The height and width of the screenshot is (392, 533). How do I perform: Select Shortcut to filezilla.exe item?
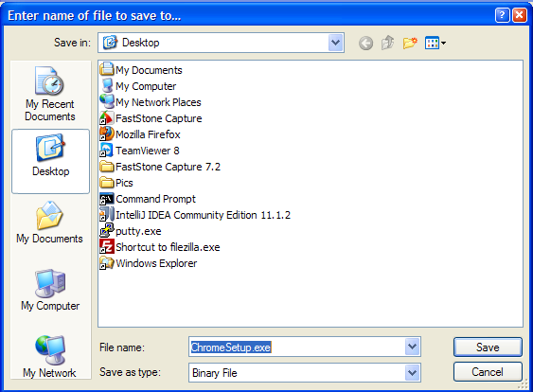click(x=160, y=247)
